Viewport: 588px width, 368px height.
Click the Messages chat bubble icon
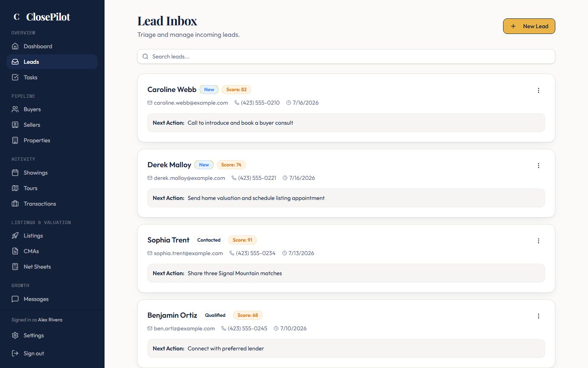coord(15,299)
